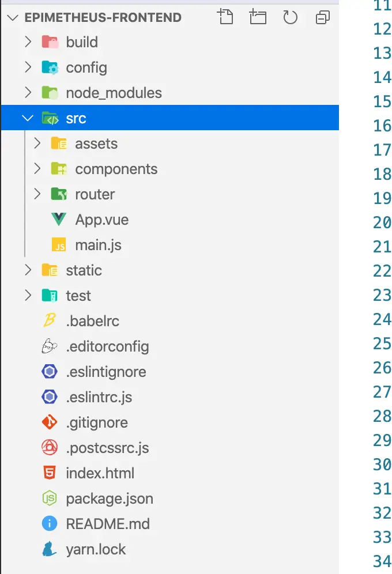This screenshot has width=392, height=574.
Task: Expand the node_modules folder
Action: (x=28, y=92)
